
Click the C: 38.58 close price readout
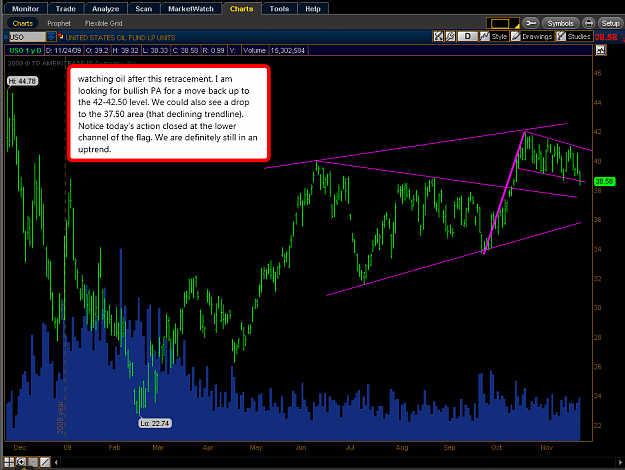pos(185,51)
